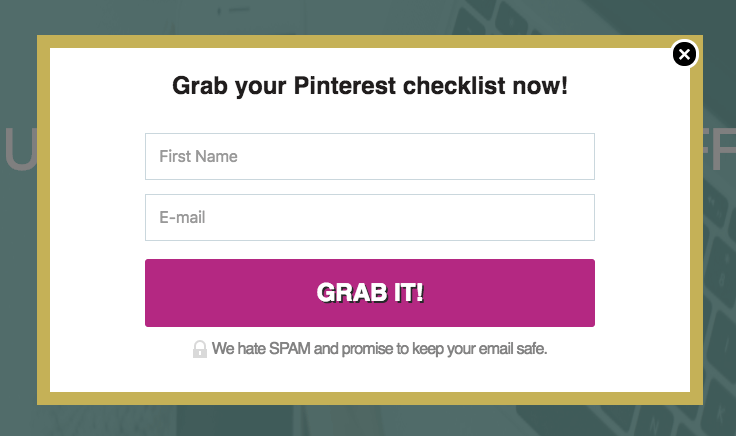The height and width of the screenshot is (436, 736).
Task: Click white popup area below the disclaimer
Action: (370, 375)
